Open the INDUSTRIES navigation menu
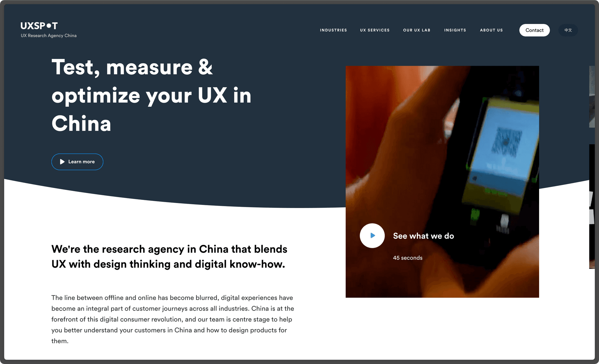Image resolution: width=599 pixels, height=364 pixels. (x=333, y=30)
